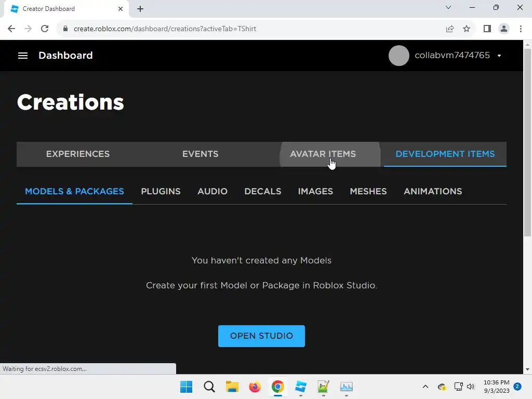Switch to the Events tab
Viewport: 532px width, 399px height.
pyautogui.click(x=200, y=154)
